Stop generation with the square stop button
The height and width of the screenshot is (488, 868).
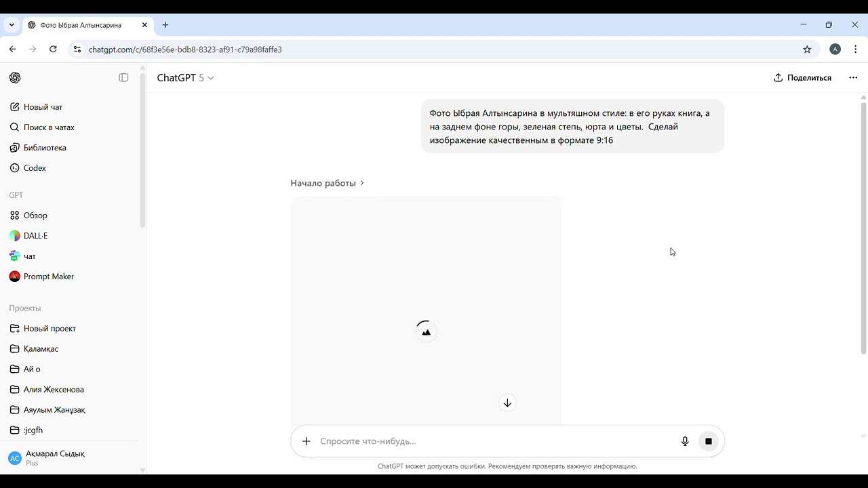tap(709, 441)
